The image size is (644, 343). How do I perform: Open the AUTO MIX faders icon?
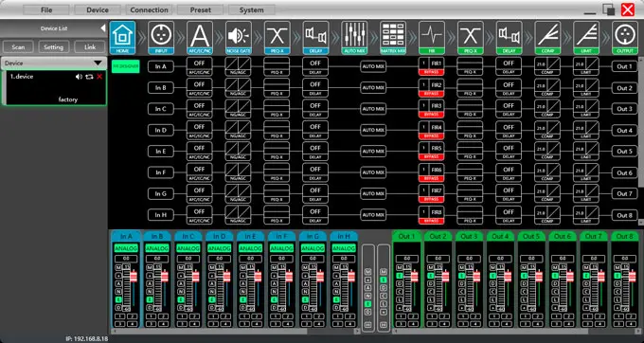[x=354, y=37]
